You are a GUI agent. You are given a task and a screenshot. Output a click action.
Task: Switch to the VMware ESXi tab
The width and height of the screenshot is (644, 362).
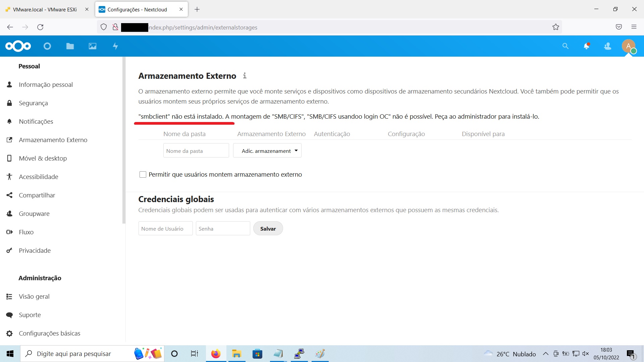[x=45, y=9]
